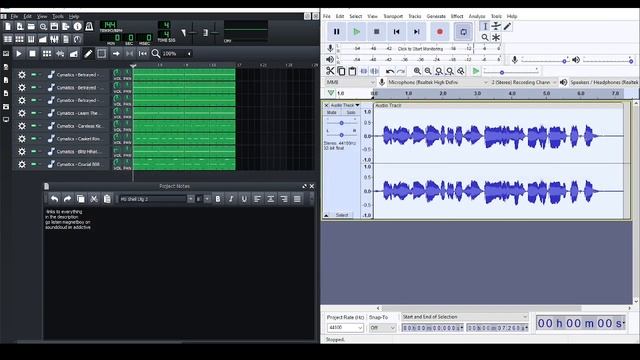The image size is (640, 360).
Task: Select Audacity Multi-tool asterisk
Action: [x=496, y=38]
